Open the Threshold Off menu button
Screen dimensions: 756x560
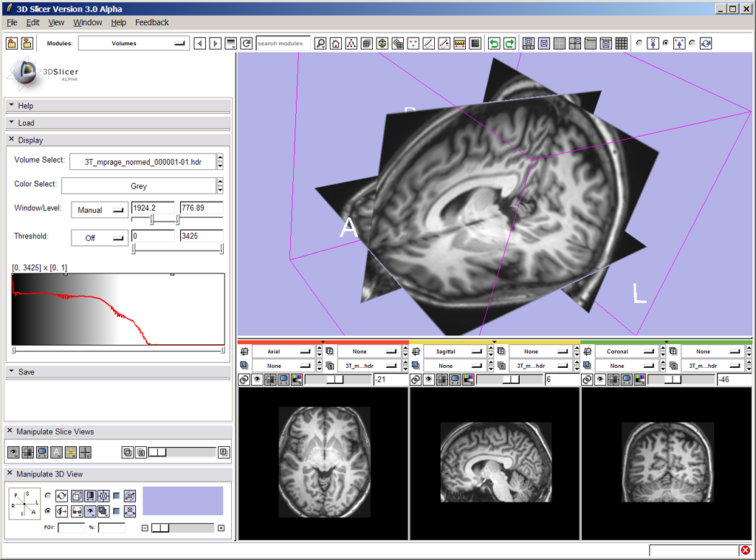[x=100, y=238]
